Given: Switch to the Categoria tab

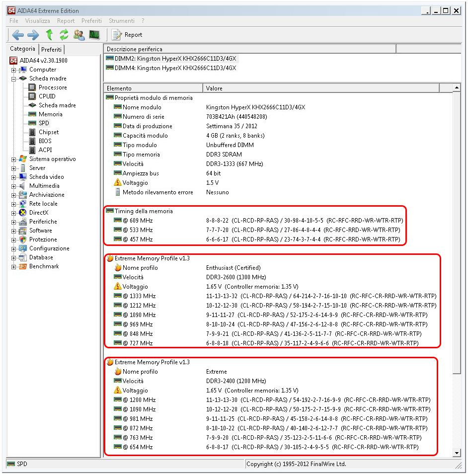Looking at the screenshot, I should [x=22, y=49].
